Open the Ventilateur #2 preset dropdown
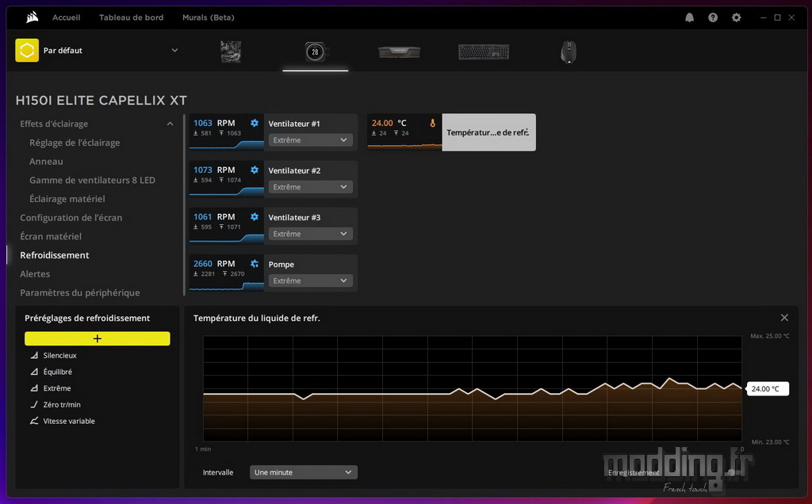This screenshot has height=504, width=812. (310, 187)
